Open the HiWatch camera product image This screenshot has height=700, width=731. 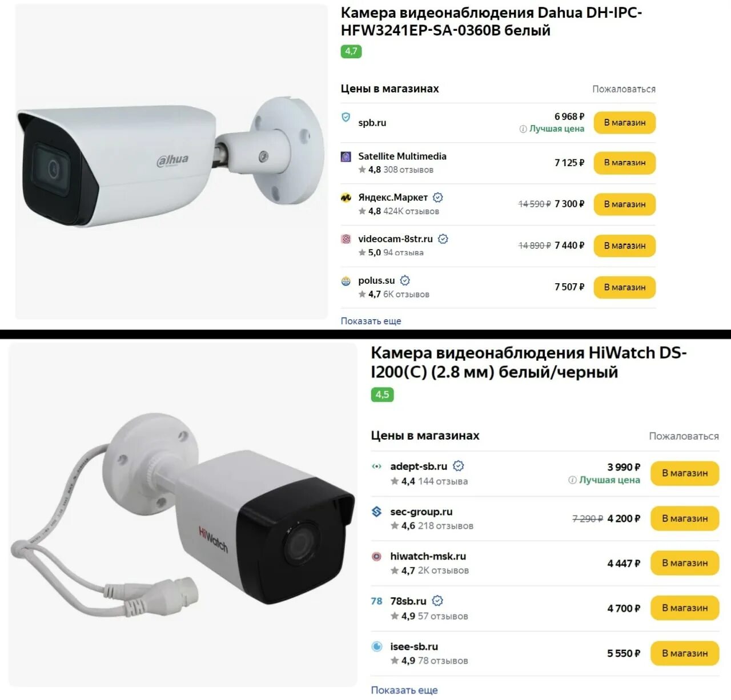coord(183,514)
